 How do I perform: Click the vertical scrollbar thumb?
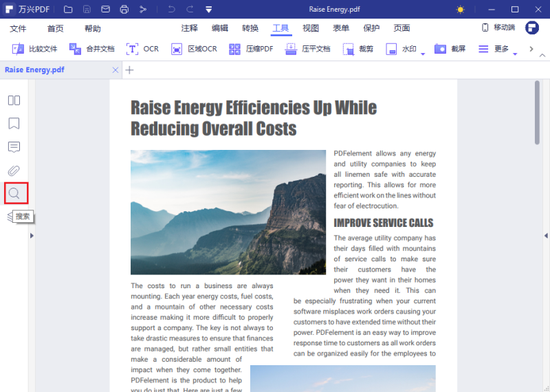pos(537,112)
